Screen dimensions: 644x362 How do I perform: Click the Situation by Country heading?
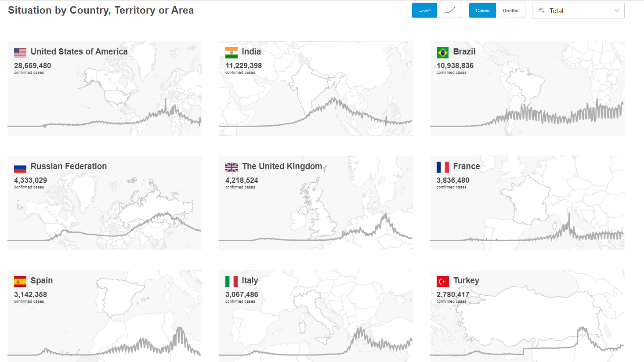[x=101, y=10]
